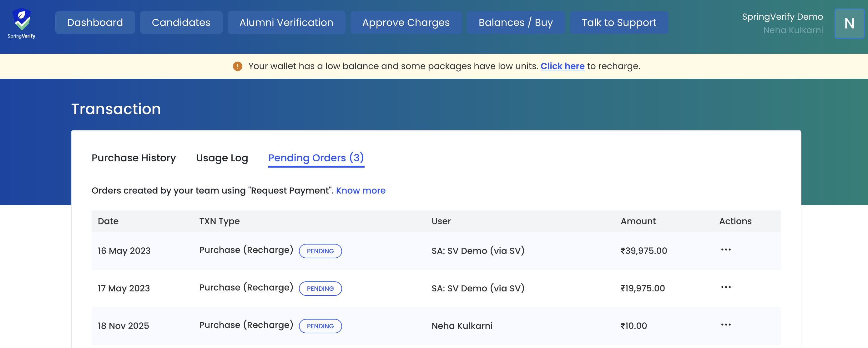868x348 pixels.
Task: Open the N user avatar menu
Action: point(849,23)
